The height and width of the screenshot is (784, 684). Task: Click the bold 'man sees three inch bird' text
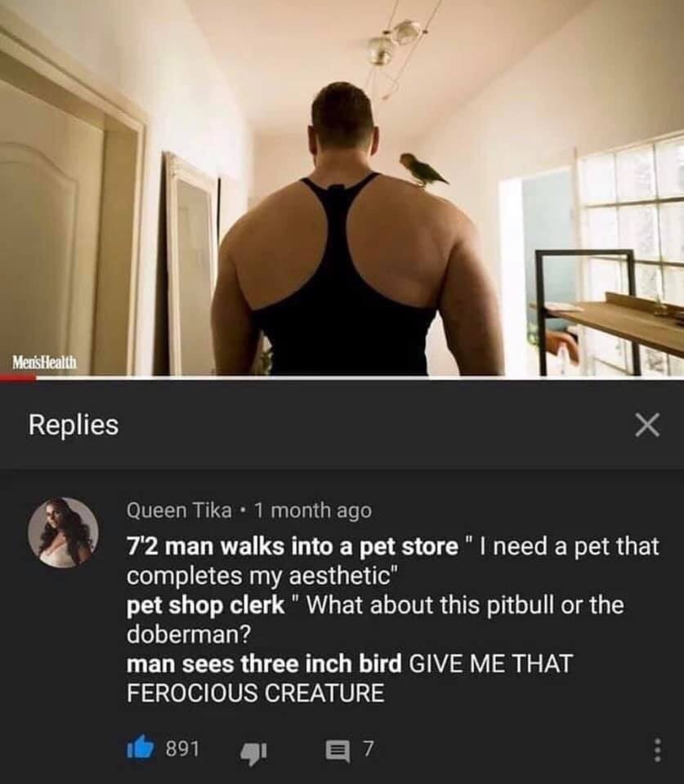(x=264, y=665)
